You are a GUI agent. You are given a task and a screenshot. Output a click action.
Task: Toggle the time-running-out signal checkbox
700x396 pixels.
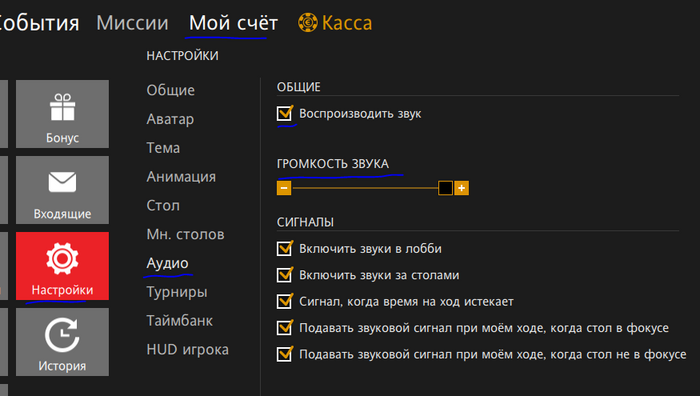[x=284, y=301]
